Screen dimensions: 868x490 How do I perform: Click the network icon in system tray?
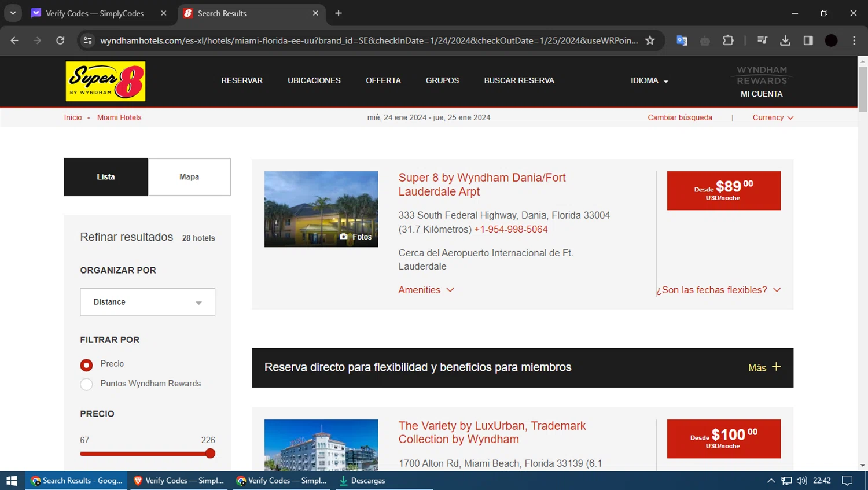tap(786, 481)
